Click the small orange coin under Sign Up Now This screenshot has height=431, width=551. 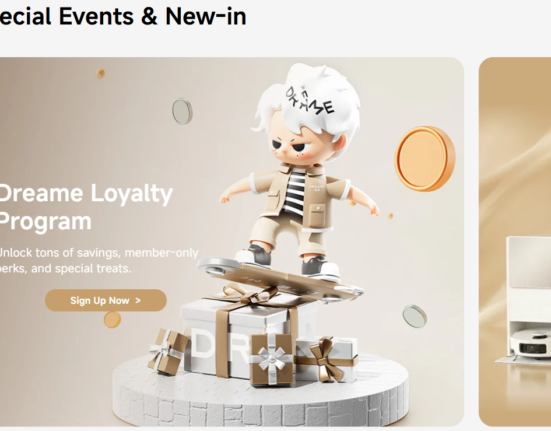point(112,319)
